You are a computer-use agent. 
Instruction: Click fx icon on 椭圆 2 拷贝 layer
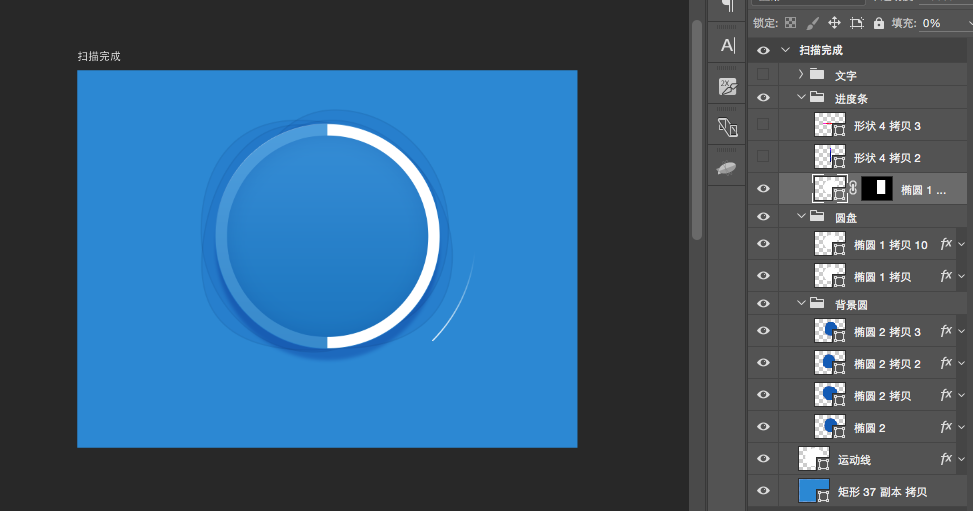pyautogui.click(x=946, y=395)
